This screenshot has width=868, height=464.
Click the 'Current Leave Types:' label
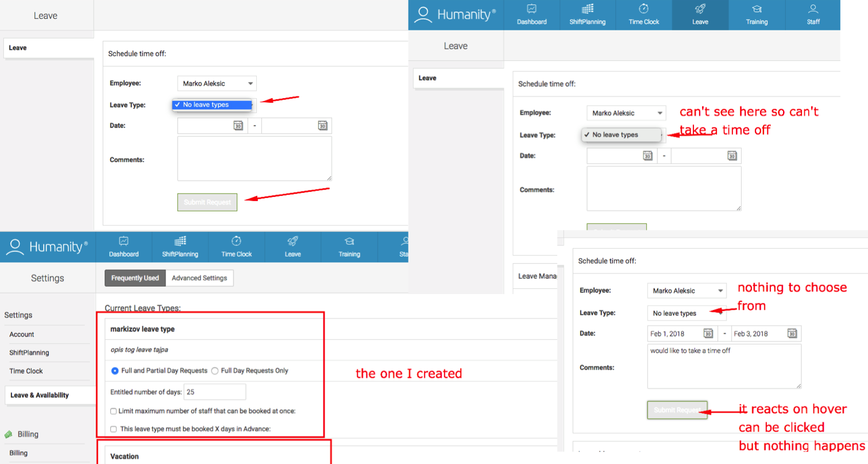tap(142, 308)
